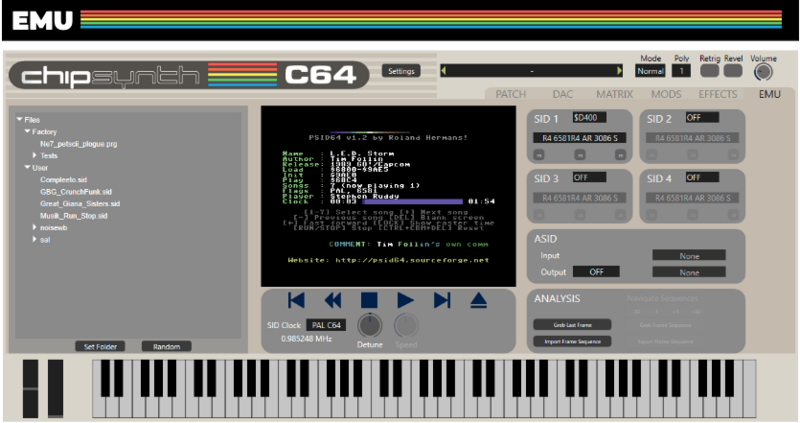Start playback with the play icon
Screen dimensions: 800x423
(406, 301)
